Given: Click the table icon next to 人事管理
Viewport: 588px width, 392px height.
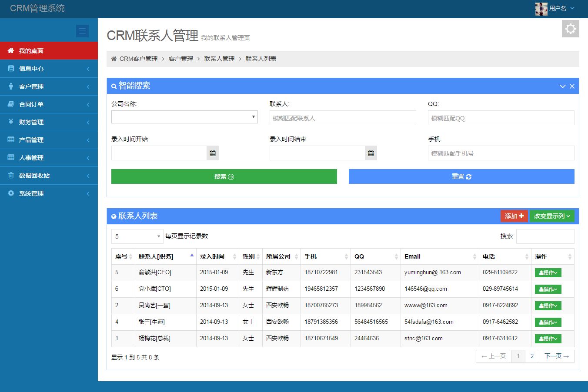Looking at the screenshot, I should tap(11, 157).
